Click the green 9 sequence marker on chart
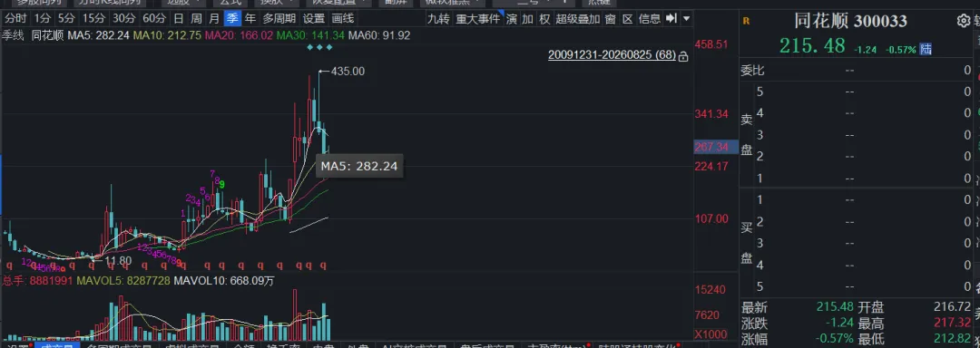 (222, 184)
